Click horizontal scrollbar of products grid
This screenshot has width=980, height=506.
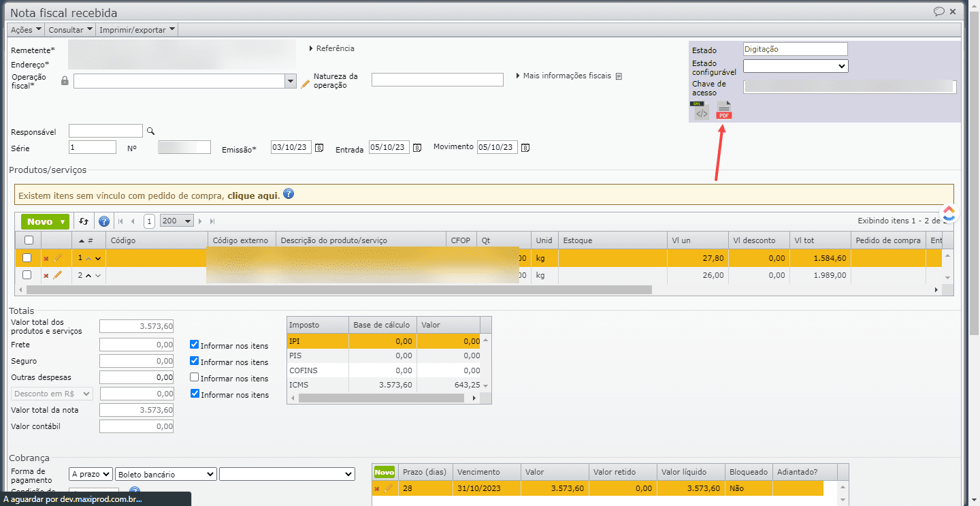(x=339, y=289)
